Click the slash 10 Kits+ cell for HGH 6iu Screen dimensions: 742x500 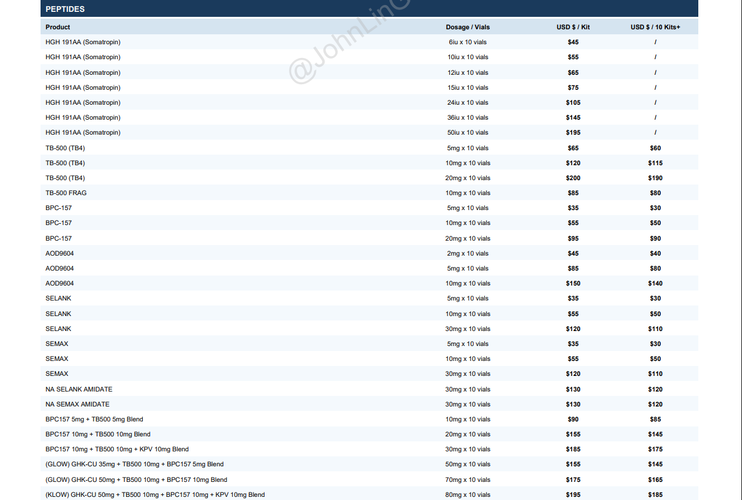pyautogui.click(x=655, y=42)
